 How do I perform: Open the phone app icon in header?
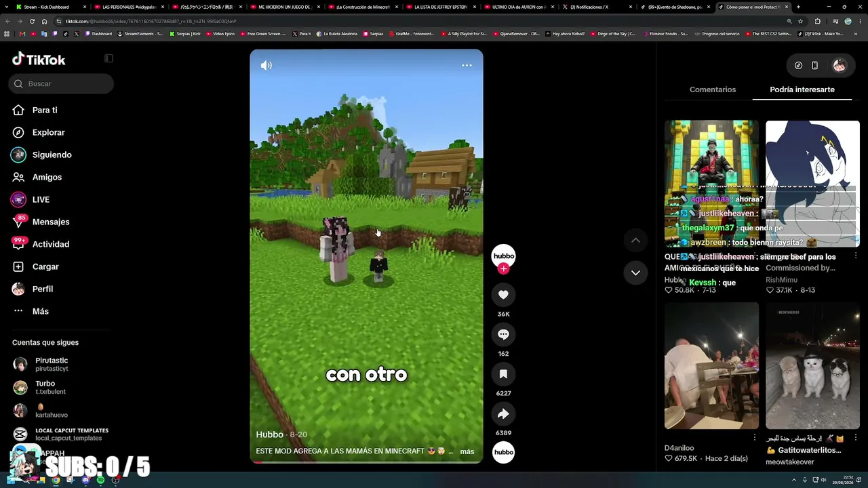(x=814, y=66)
